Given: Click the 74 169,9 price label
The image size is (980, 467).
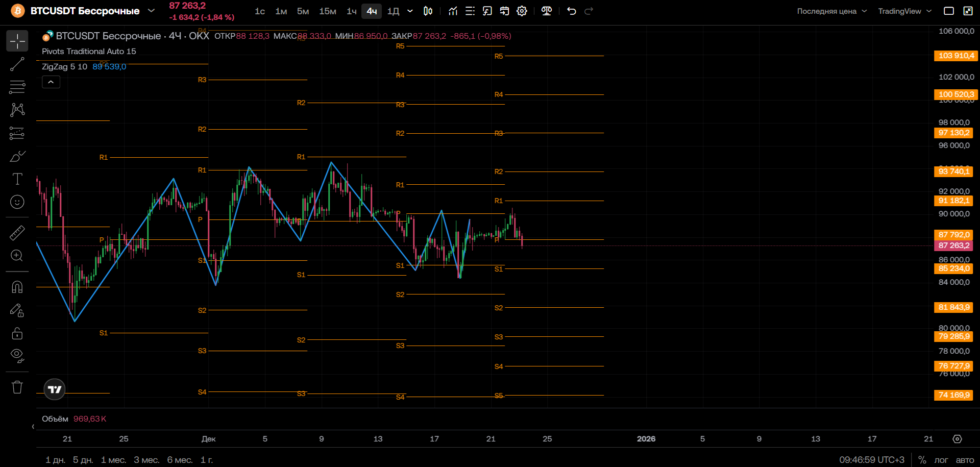Looking at the screenshot, I should click(953, 395).
